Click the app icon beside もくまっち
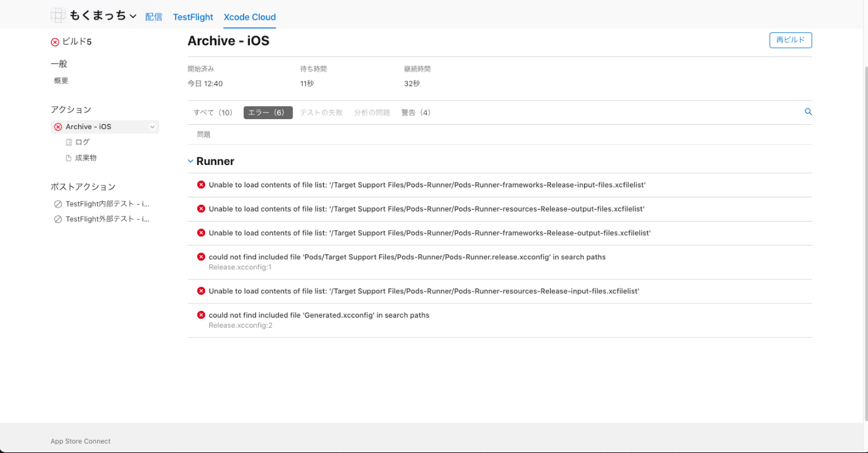 click(58, 16)
